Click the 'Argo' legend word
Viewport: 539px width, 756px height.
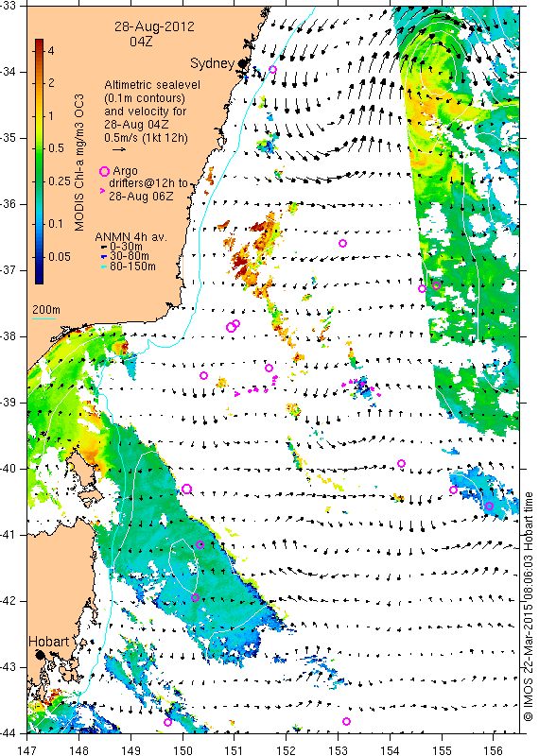tap(125, 171)
